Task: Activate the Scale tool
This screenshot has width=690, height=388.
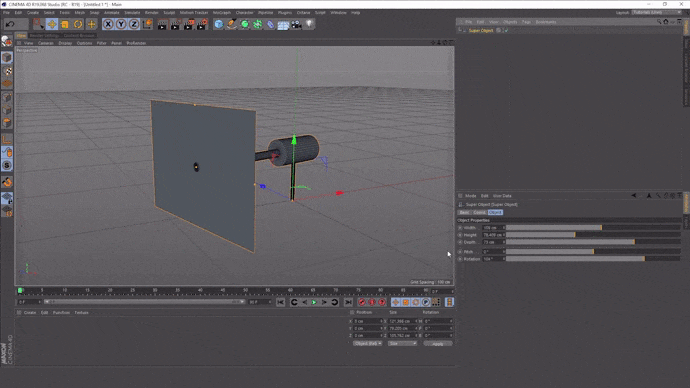Action: (x=65, y=24)
